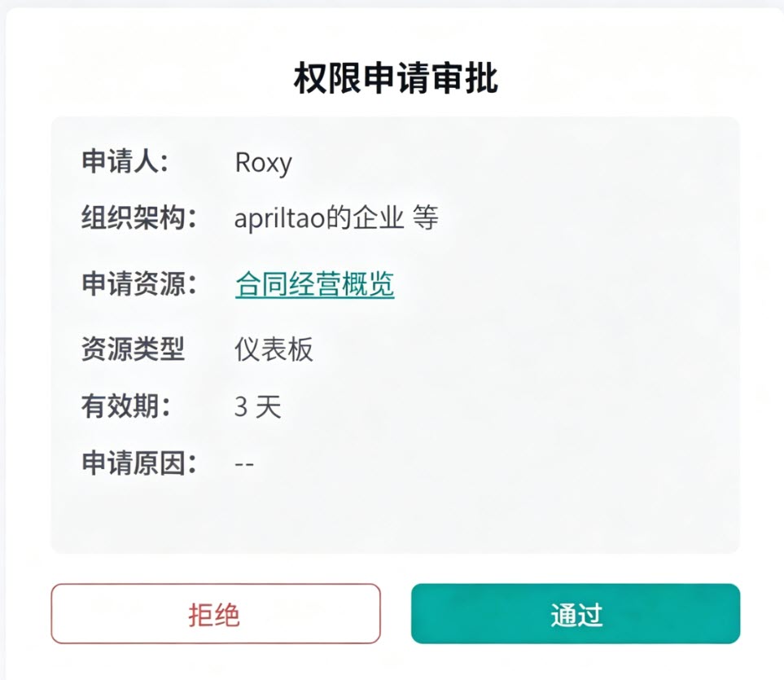This screenshot has height=680, width=784.
Task: Click the 申请原因 field label
Action: [139, 463]
